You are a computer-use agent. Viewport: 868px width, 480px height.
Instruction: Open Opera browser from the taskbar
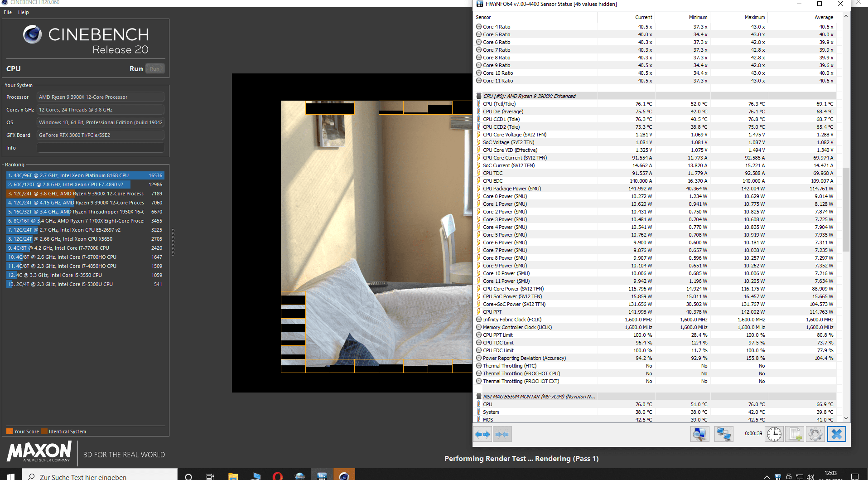point(278,476)
